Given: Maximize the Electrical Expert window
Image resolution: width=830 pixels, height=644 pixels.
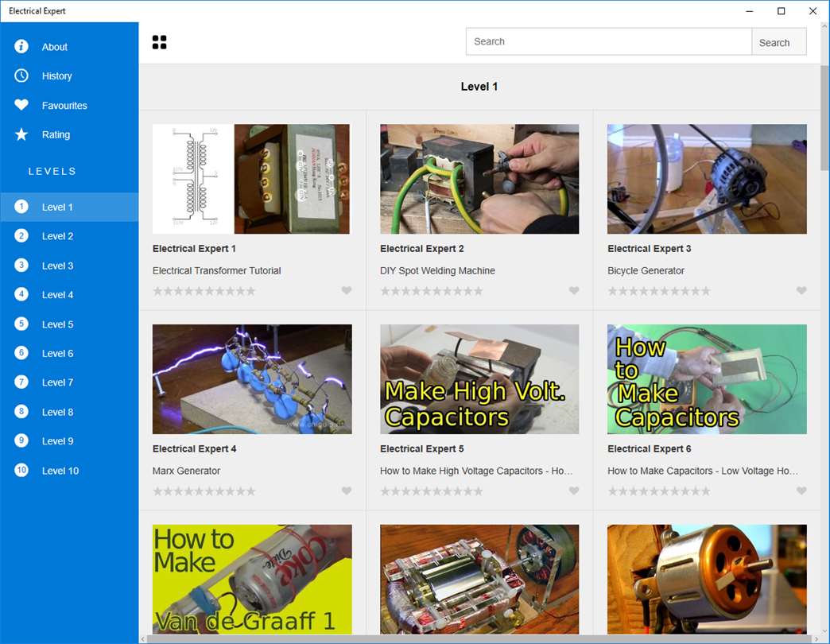Looking at the screenshot, I should [781, 11].
